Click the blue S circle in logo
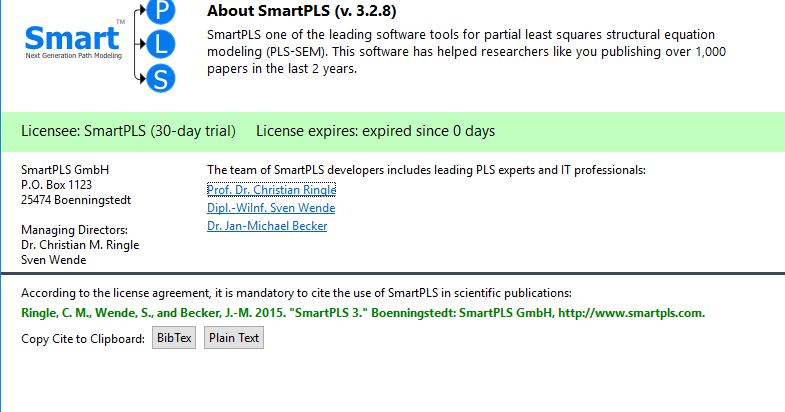Image resolution: width=785 pixels, height=412 pixels. click(x=161, y=79)
